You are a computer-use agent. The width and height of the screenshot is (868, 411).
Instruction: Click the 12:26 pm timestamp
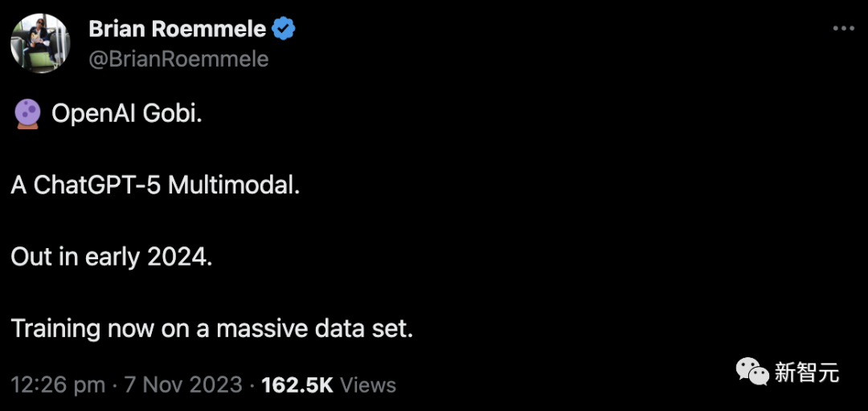(58, 385)
